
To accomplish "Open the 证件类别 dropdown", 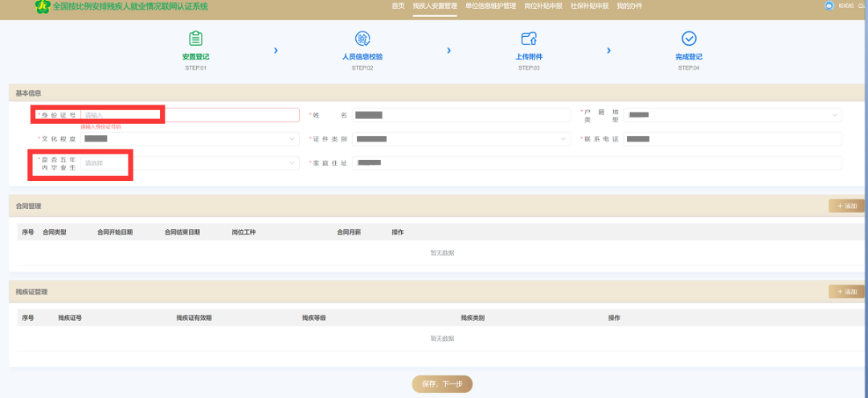I will tap(461, 139).
